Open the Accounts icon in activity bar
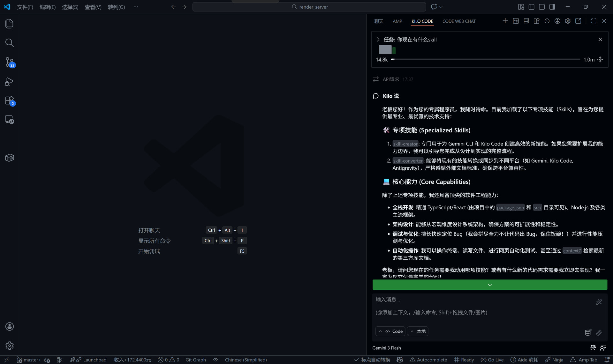613x364 pixels. pos(9,326)
